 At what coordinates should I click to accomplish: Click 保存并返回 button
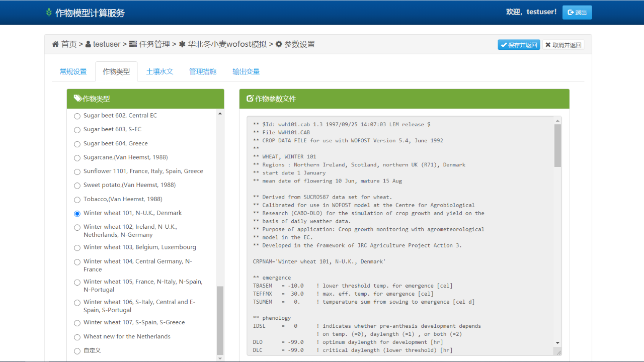click(519, 45)
